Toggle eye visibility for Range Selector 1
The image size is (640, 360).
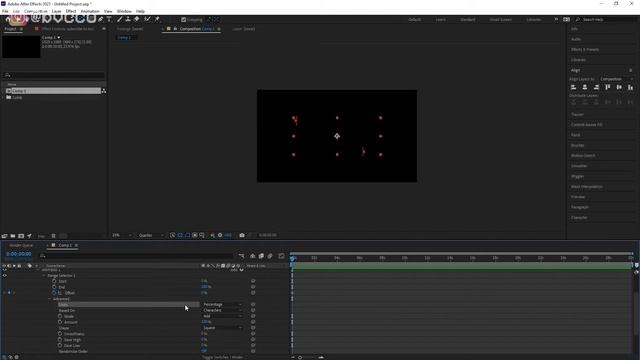(x=4, y=276)
